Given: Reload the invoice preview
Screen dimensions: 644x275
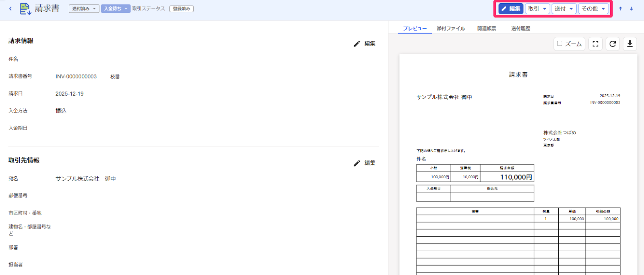Looking at the screenshot, I should (x=613, y=44).
